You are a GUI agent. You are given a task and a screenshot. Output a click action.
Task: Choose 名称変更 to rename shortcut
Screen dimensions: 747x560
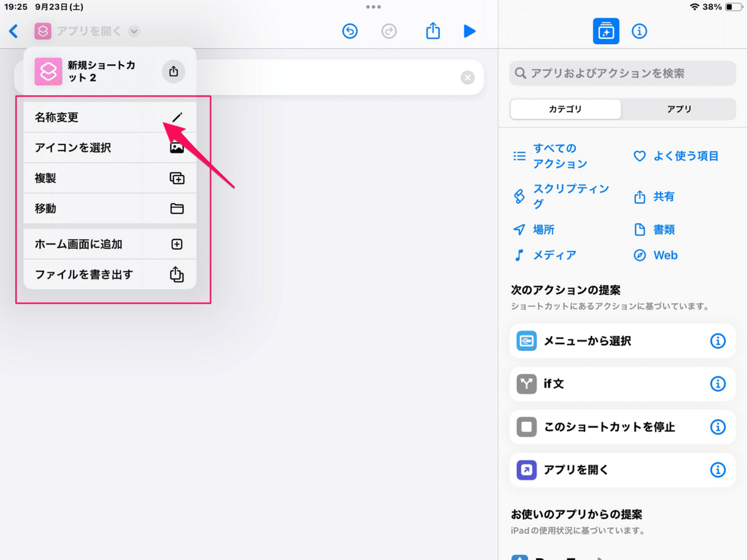[x=110, y=117]
